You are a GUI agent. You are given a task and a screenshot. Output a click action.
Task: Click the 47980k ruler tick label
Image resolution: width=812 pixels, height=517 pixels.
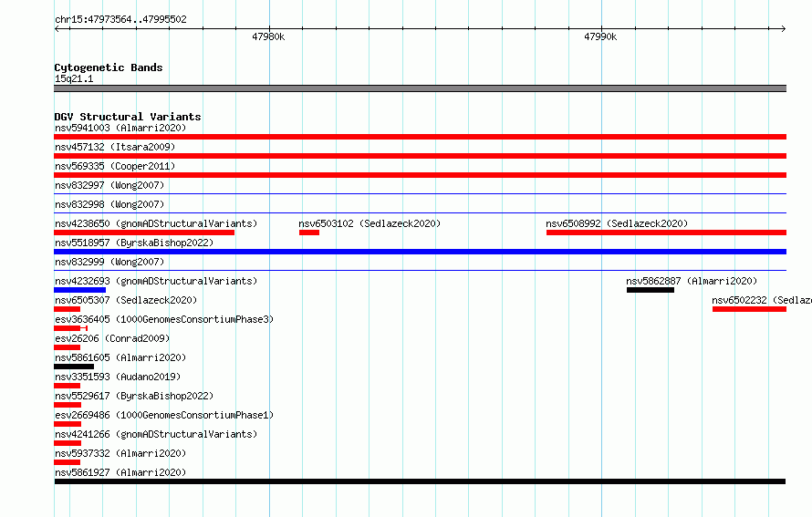(268, 36)
